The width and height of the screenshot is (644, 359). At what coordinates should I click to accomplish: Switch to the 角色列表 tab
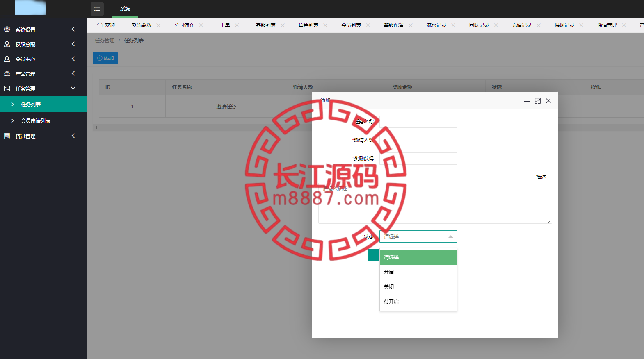pos(308,25)
